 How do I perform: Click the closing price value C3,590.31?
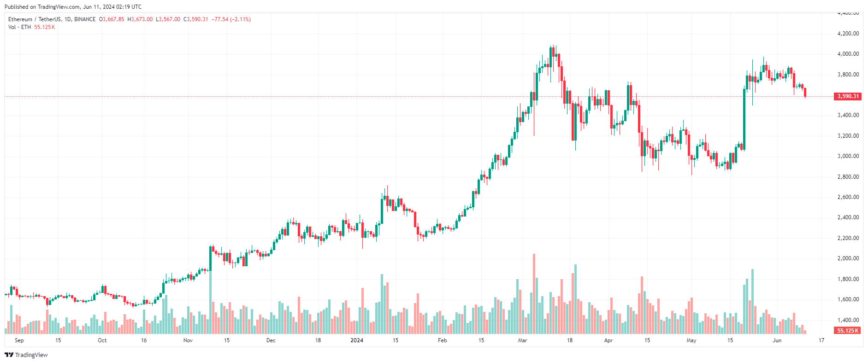pos(196,19)
